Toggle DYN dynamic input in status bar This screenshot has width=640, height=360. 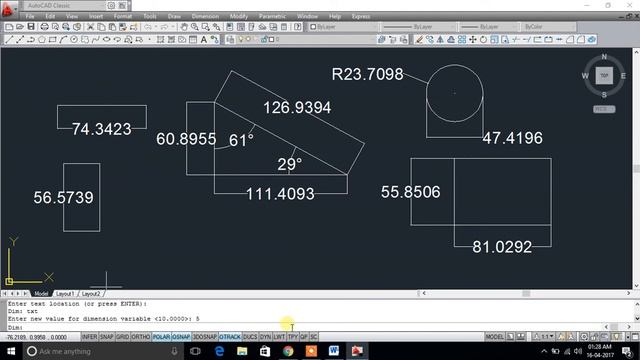(265, 337)
